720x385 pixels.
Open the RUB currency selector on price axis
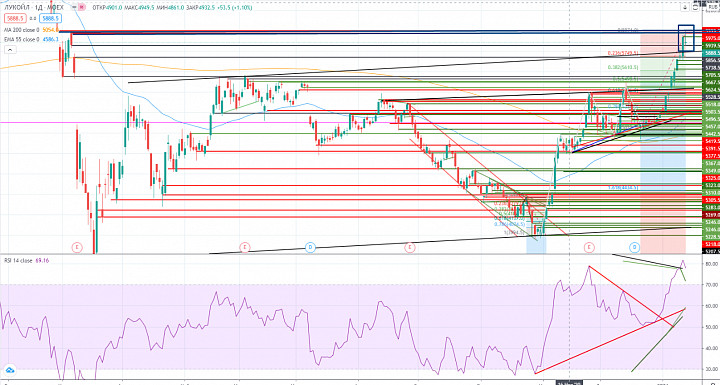click(713, 7)
